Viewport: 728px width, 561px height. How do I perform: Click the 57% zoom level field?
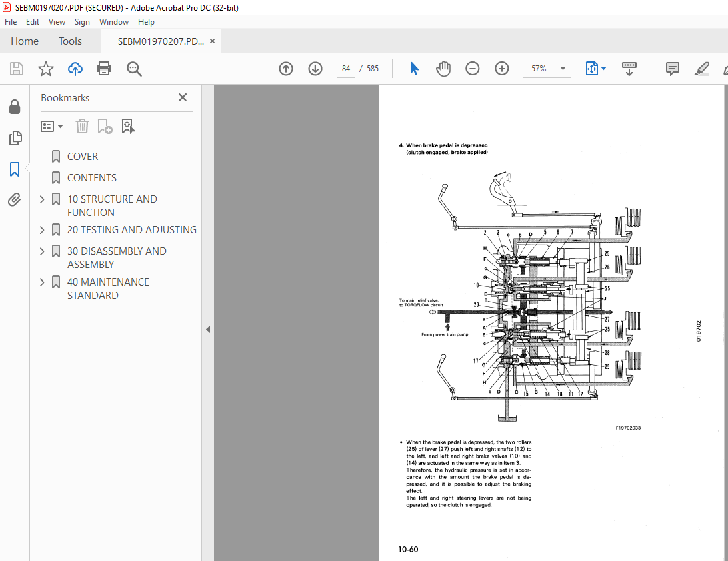(x=539, y=69)
